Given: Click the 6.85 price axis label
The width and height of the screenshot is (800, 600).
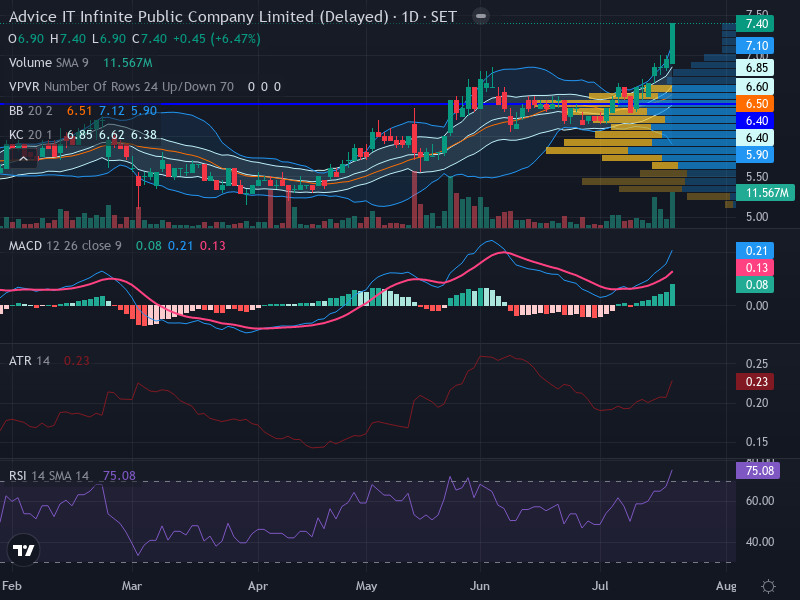Looking at the screenshot, I should coord(755,68).
